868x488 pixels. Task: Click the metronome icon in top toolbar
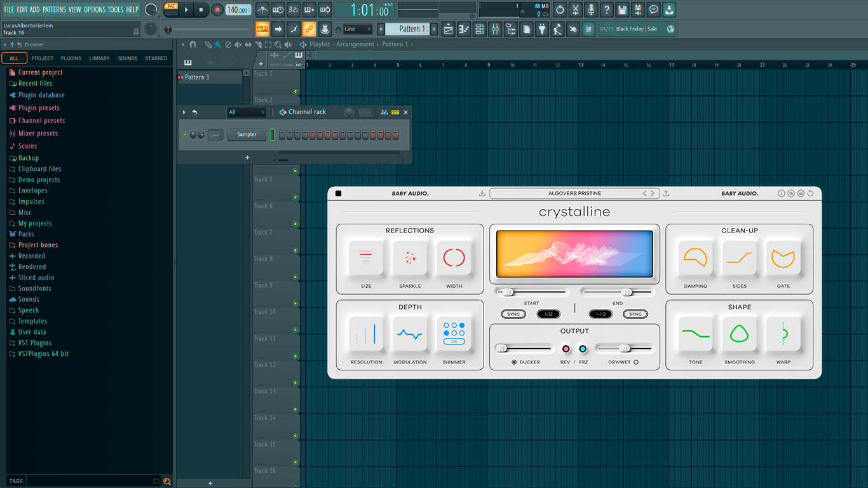pos(262,10)
